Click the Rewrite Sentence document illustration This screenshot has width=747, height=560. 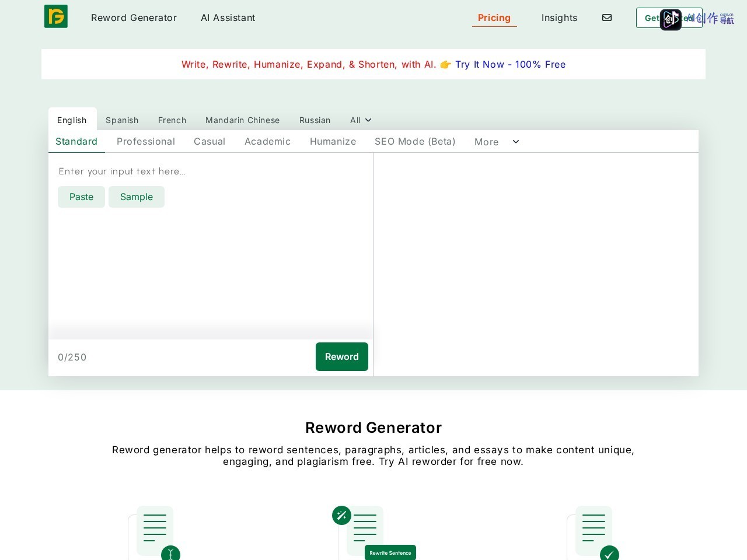[x=373, y=533]
